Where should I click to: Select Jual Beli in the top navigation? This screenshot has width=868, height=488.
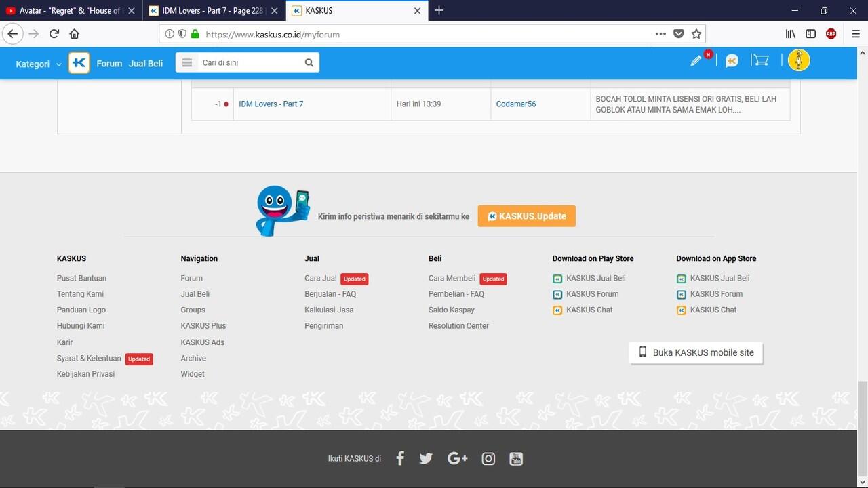point(146,63)
